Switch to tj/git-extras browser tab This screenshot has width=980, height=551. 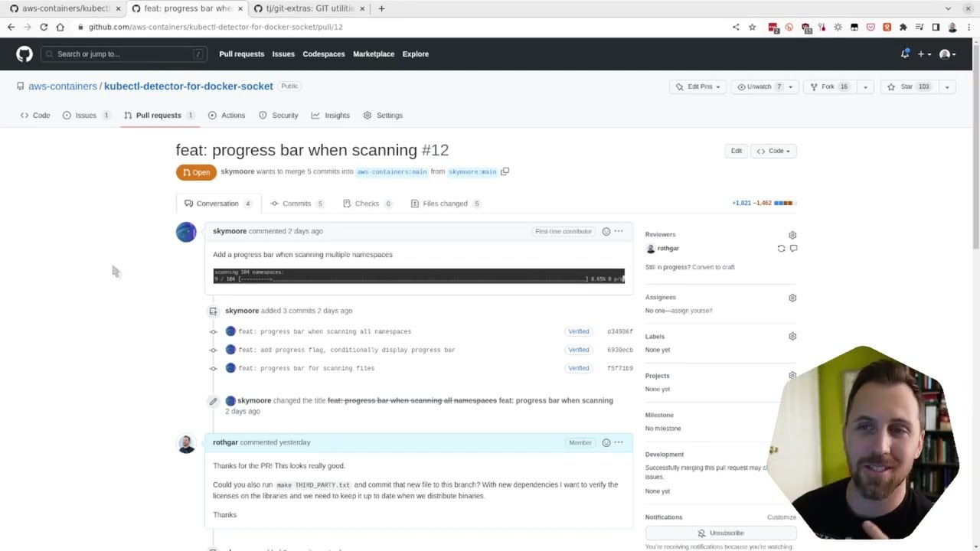click(x=309, y=8)
